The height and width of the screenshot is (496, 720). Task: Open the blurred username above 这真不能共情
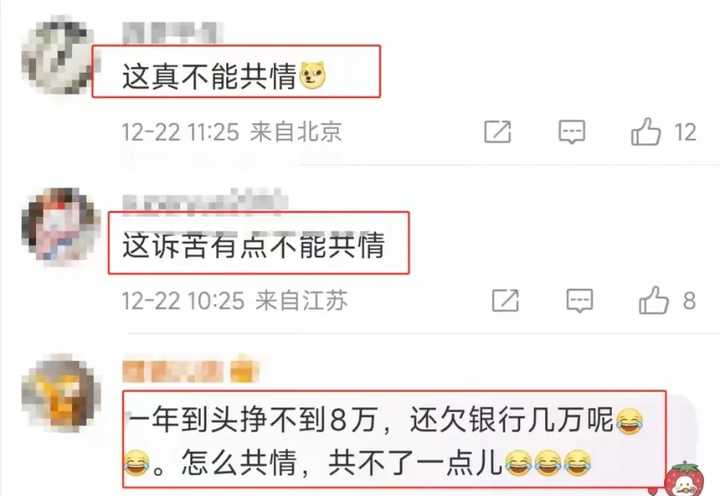click(173, 33)
